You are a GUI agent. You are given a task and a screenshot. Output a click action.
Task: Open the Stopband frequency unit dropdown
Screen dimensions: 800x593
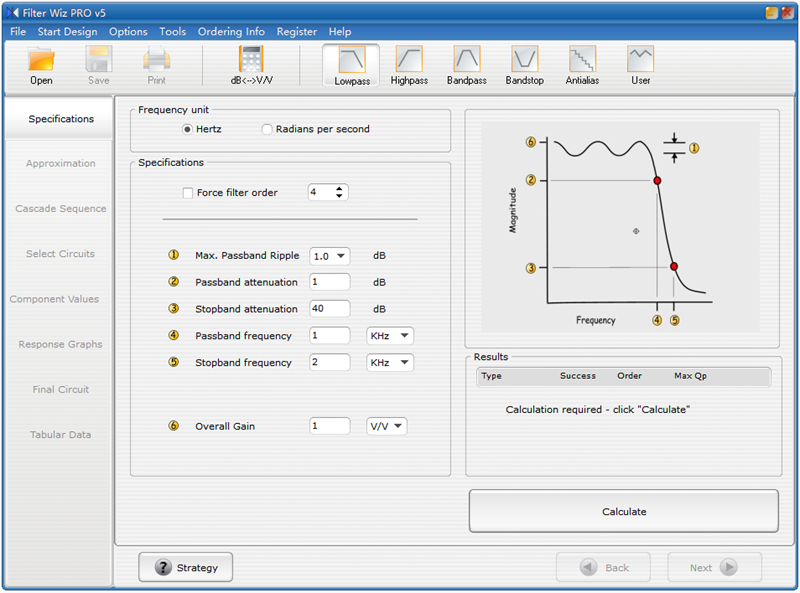390,362
